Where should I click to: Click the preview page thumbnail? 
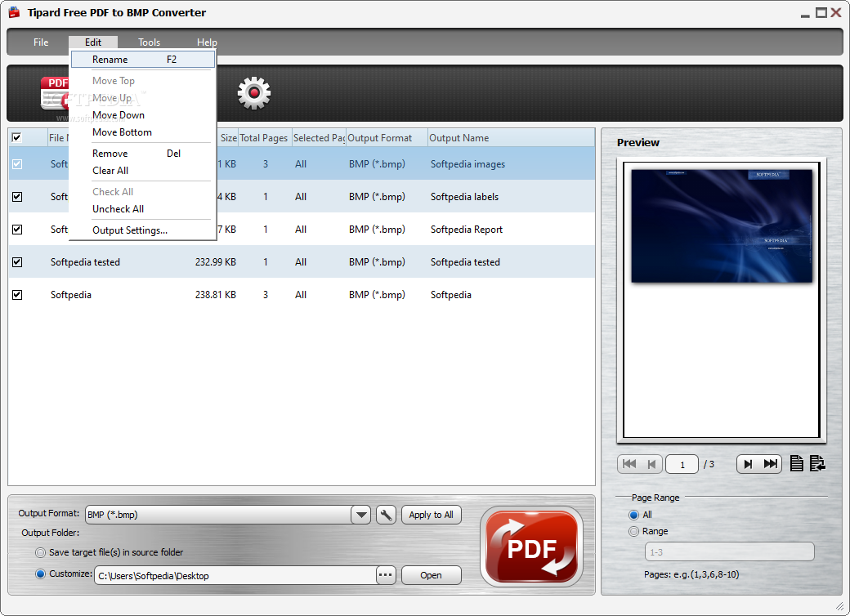[722, 225]
